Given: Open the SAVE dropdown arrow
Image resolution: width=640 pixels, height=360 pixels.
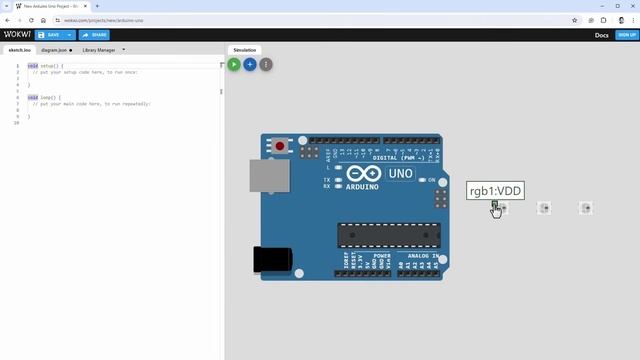Looking at the screenshot, I should (70, 35).
